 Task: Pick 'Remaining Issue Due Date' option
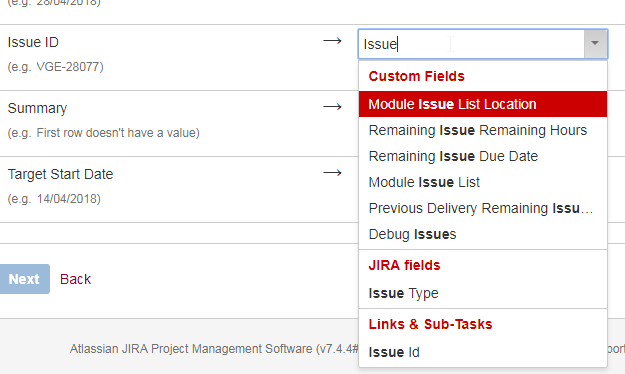click(483, 156)
